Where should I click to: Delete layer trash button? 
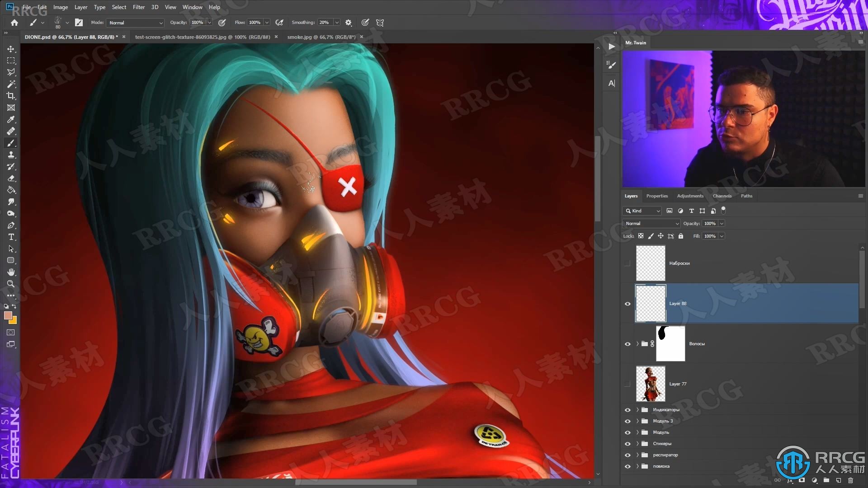click(x=850, y=480)
